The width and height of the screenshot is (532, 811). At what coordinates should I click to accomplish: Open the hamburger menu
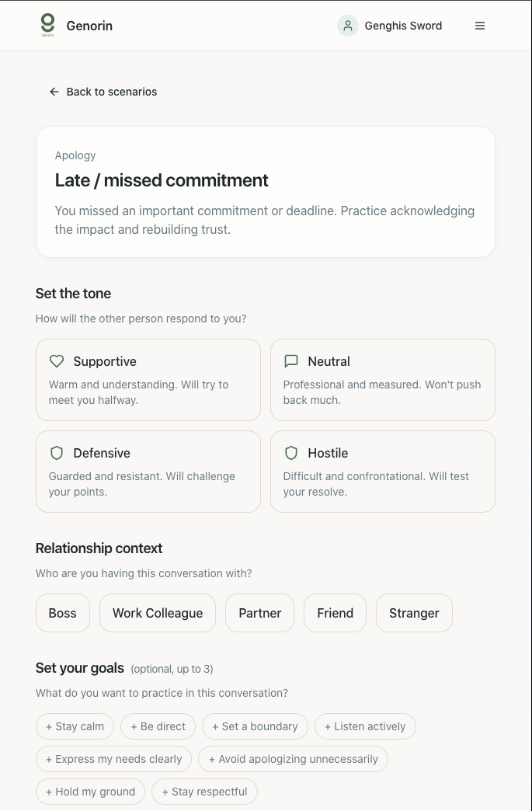tap(480, 26)
